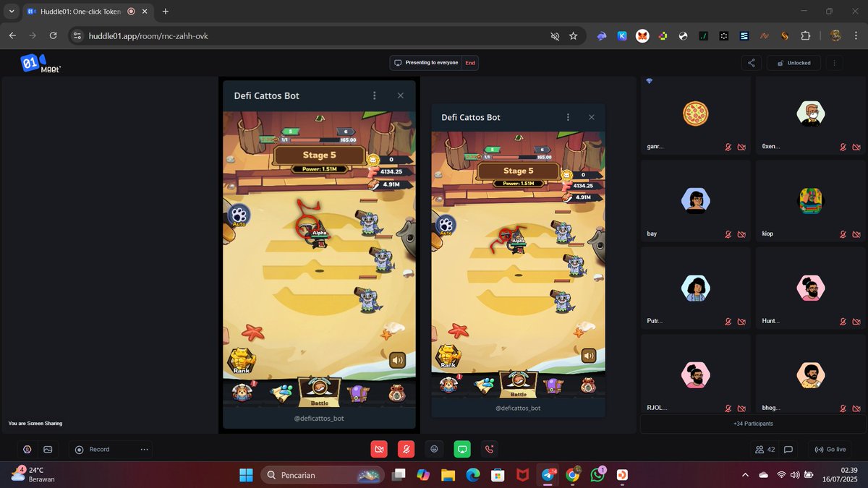Expand the +34 Participants row
Image resolution: width=868 pixels, height=488 pixels.
(x=752, y=423)
